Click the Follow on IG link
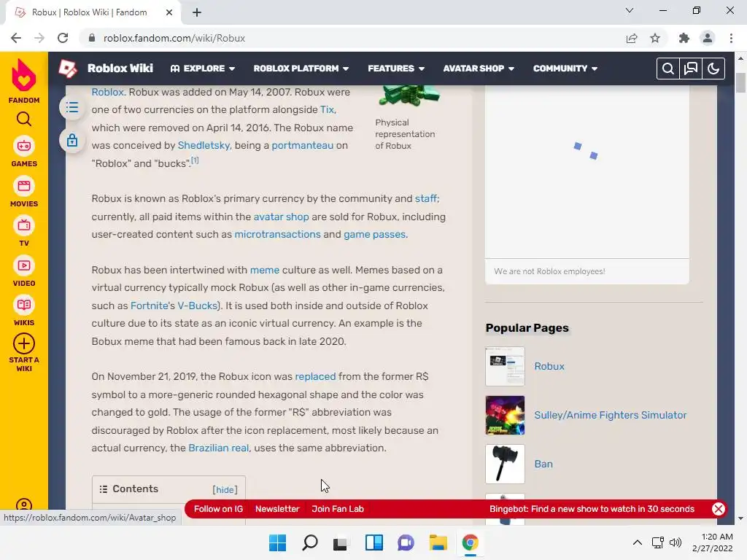 click(x=218, y=509)
